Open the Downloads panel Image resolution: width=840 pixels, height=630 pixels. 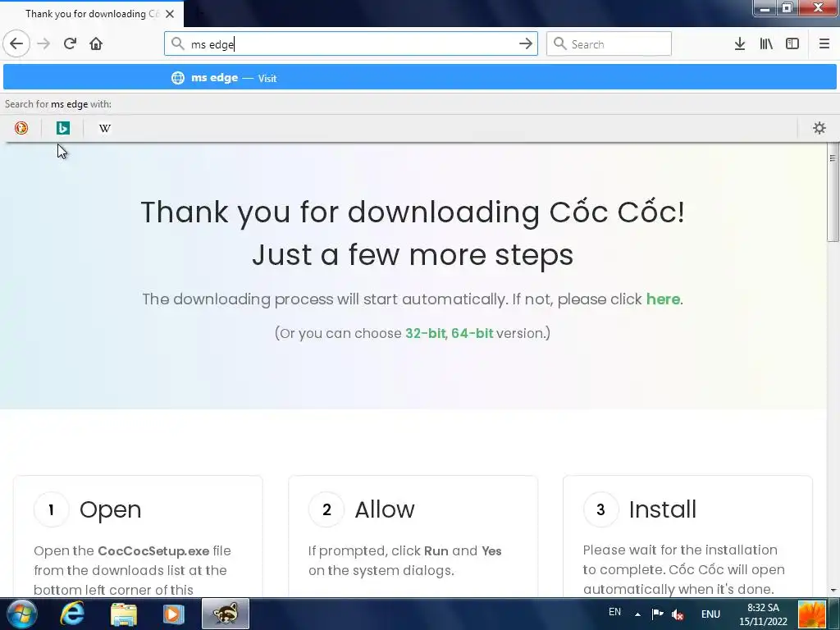(740, 44)
